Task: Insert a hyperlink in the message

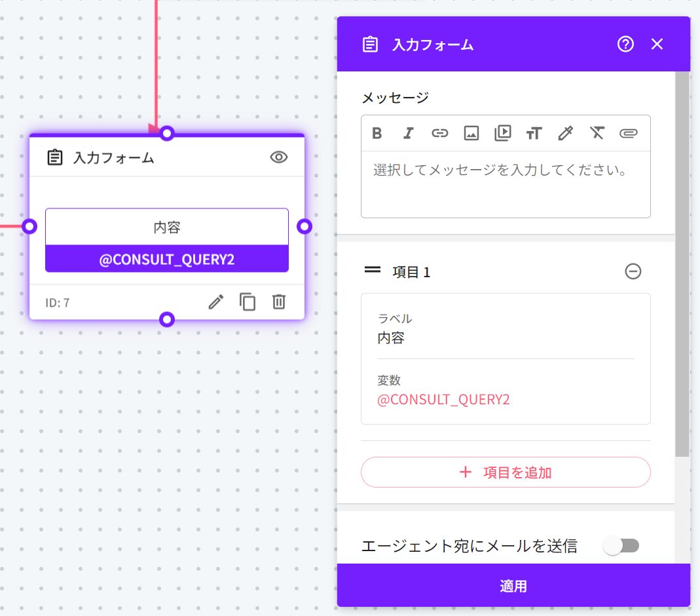Action: tap(439, 134)
